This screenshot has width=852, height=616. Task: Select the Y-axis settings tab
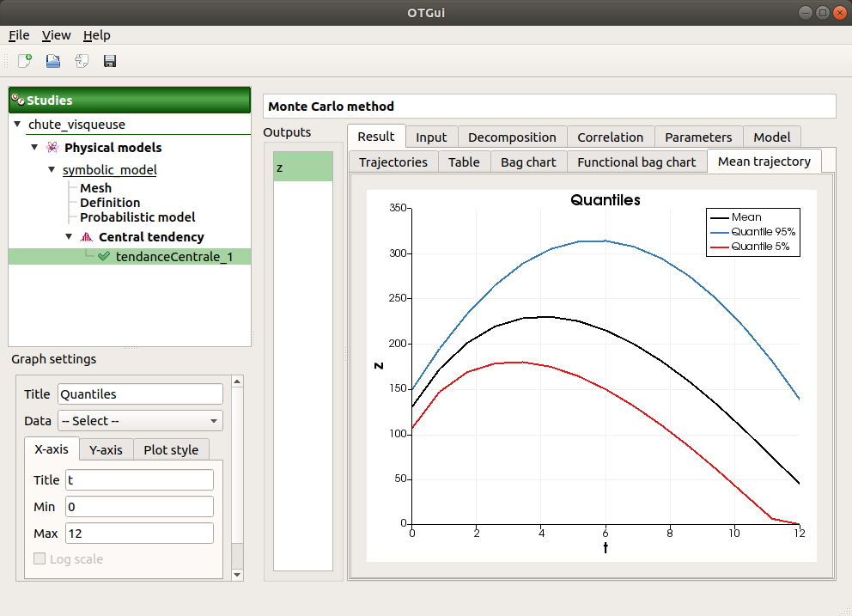(106, 449)
